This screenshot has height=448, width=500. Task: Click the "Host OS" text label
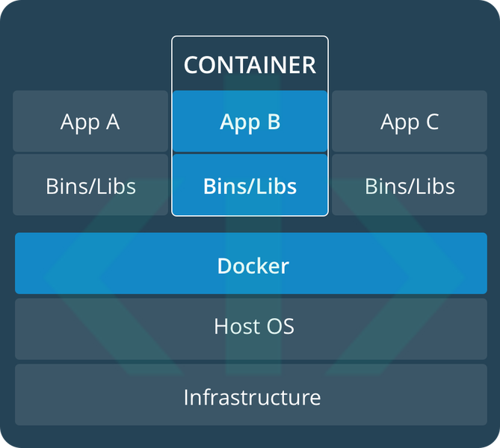coord(253,327)
